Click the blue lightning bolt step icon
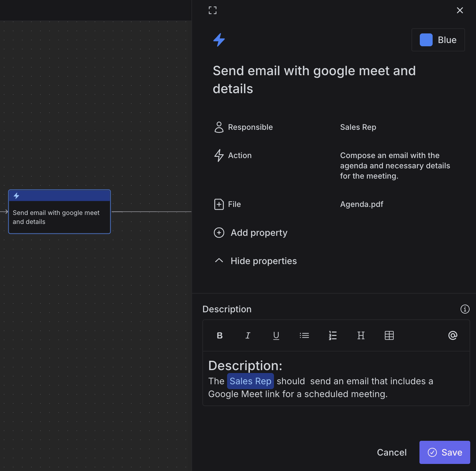Image resolution: width=476 pixels, height=471 pixels. pyautogui.click(x=219, y=40)
